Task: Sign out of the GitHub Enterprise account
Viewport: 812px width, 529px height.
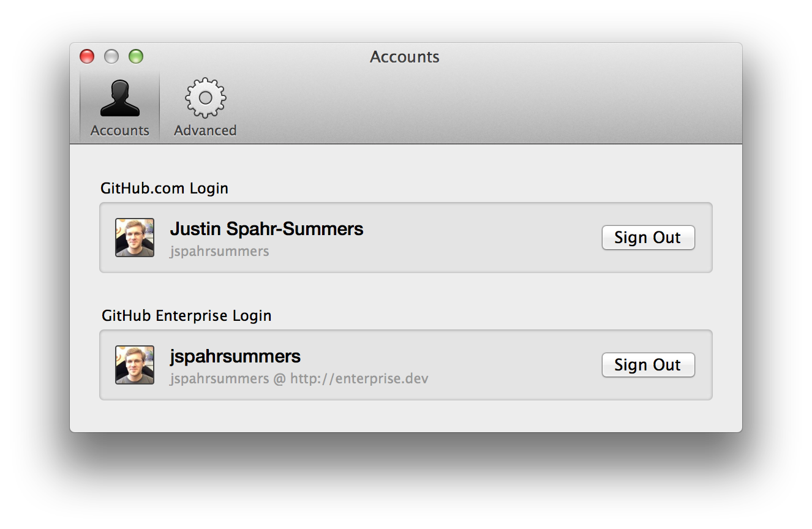Action: (x=648, y=365)
